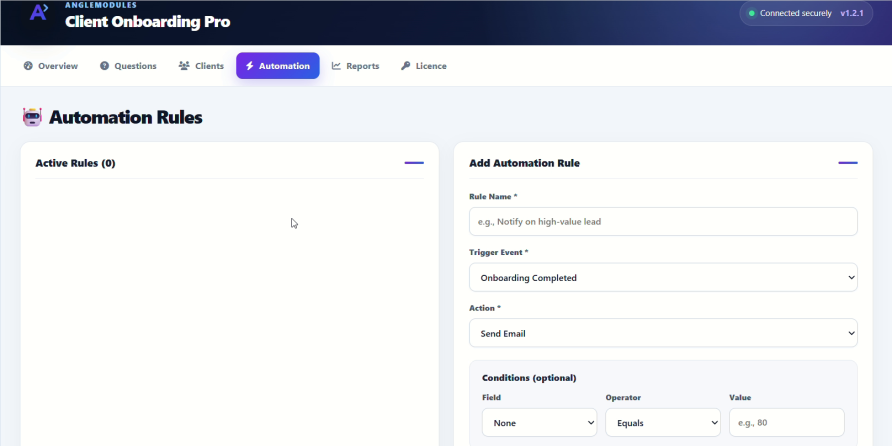
Task: Click the Client Onboarding Pro title
Action: pyautogui.click(x=148, y=22)
